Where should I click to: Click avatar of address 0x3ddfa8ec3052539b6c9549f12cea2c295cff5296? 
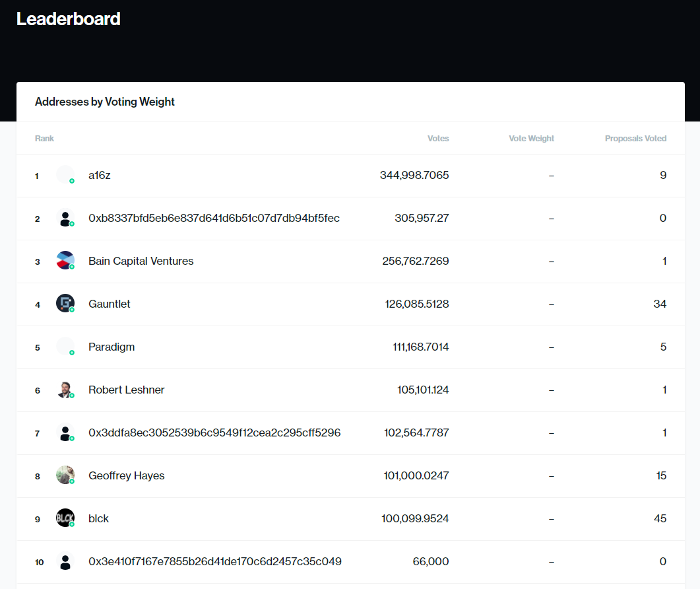(65, 432)
